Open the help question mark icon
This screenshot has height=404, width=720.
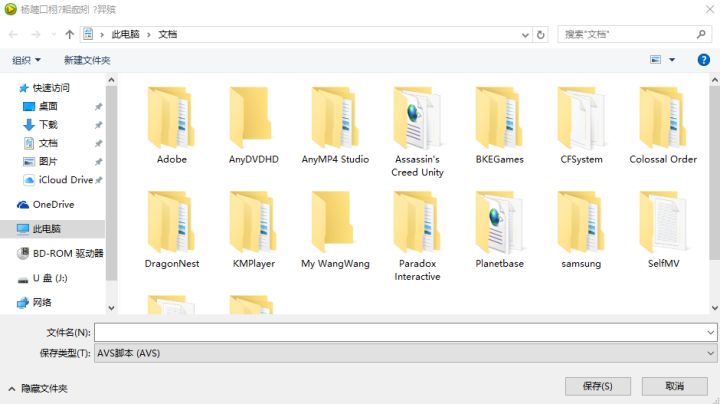pos(703,60)
